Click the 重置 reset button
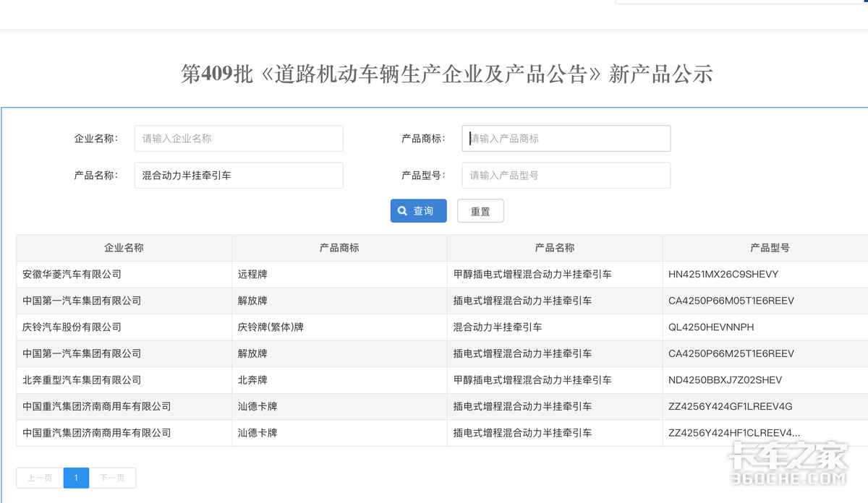 pyautogui.click(x=480, y=211)
